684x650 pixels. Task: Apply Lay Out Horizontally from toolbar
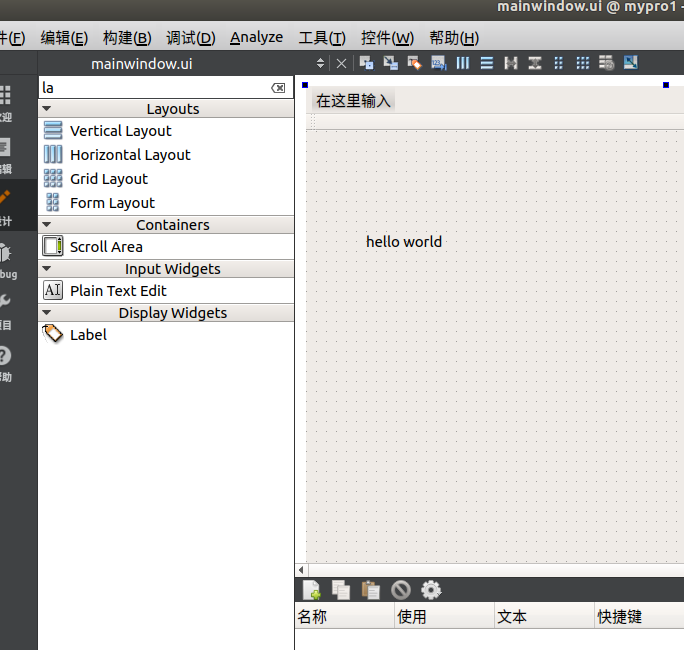tap(463, 63)
